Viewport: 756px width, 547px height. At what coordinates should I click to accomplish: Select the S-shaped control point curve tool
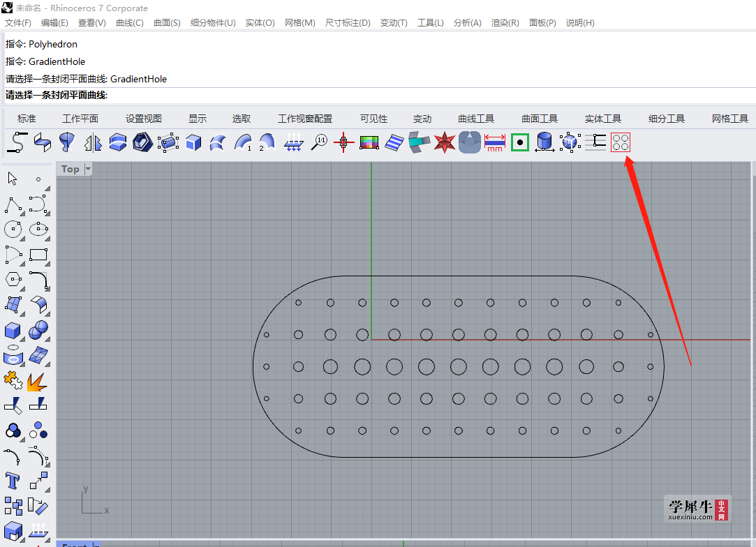point(17,142)
